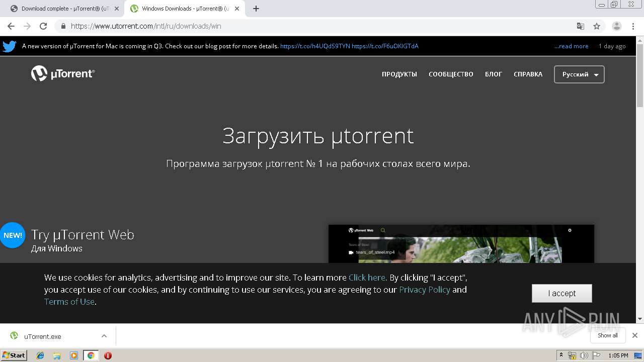Close the downloads bar
This screenshot has width=644, height=362.
pos(634,335)
